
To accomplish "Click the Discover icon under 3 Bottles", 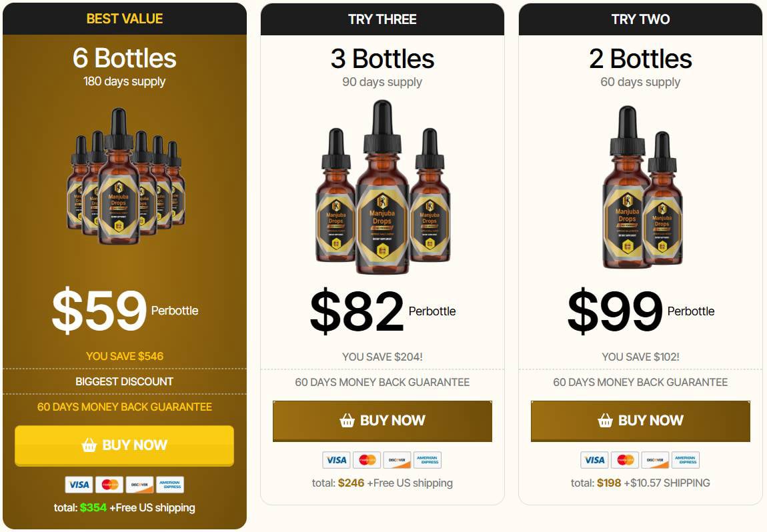I will 398,460.
